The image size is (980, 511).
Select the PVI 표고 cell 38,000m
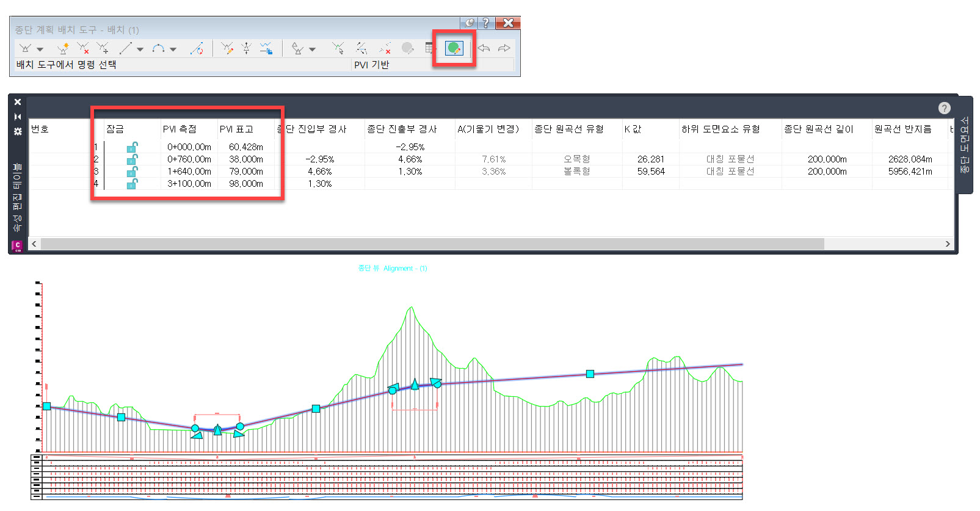(245, 159)
